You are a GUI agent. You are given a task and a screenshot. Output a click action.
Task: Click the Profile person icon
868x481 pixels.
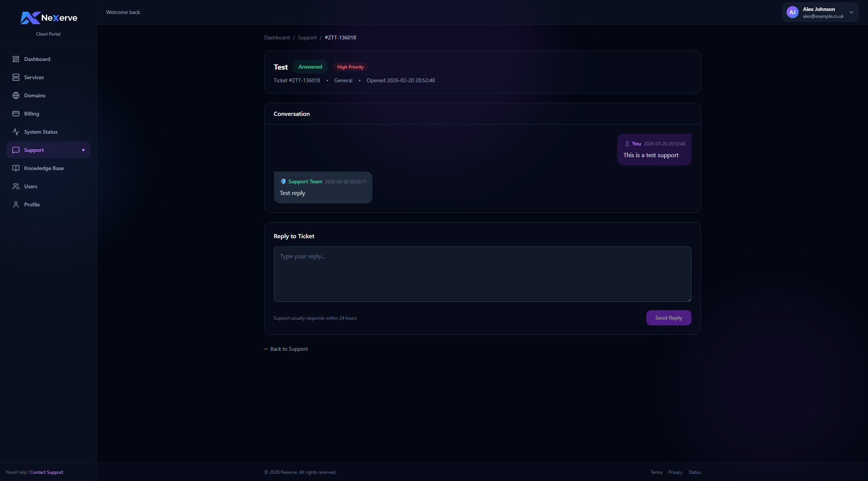[16, 204]
